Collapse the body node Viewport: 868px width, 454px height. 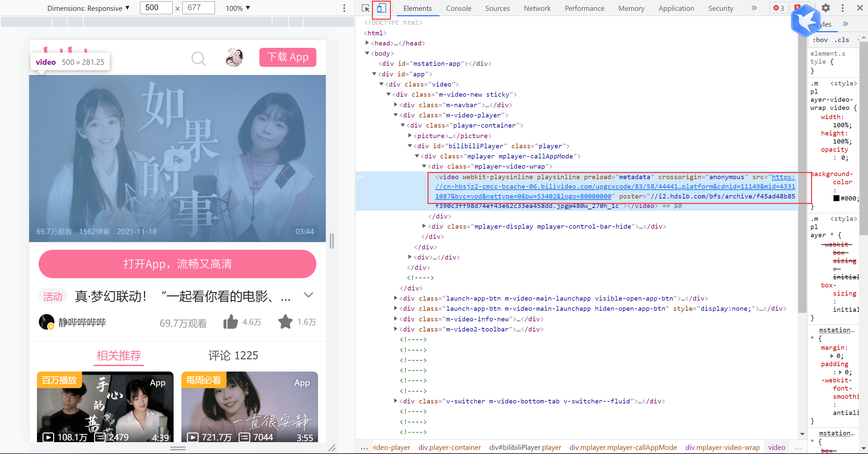[x=367, y=53]
